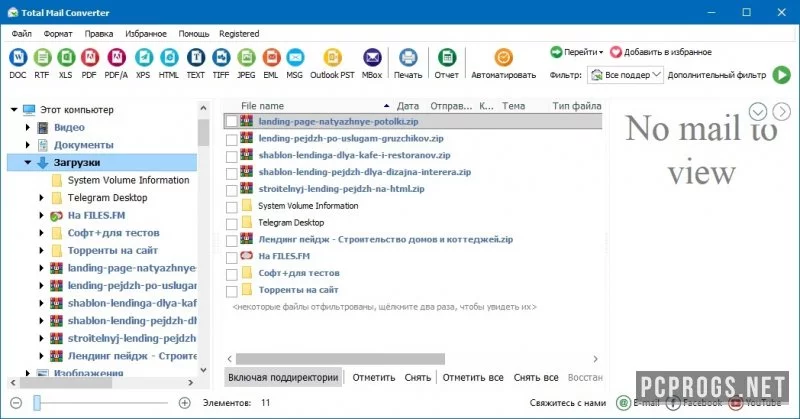Collapse the Загрузки tree node

[28, 163]
